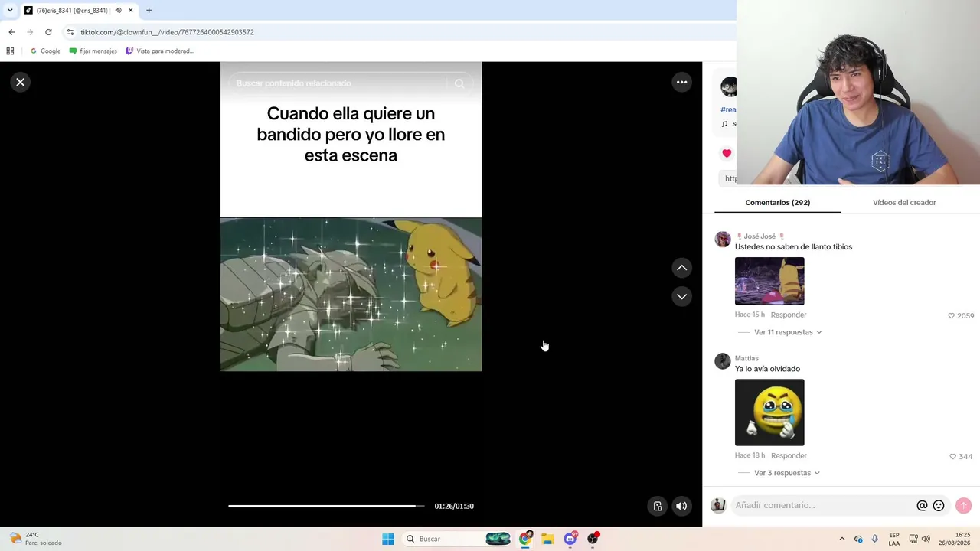Open Mattias's profile avatar

723,361
